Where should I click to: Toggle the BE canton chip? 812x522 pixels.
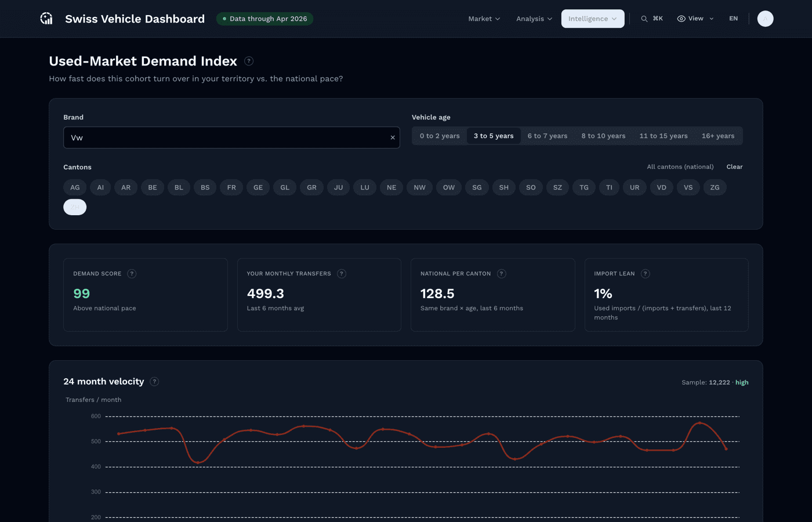pyautogui.click(x=153, y=187)
